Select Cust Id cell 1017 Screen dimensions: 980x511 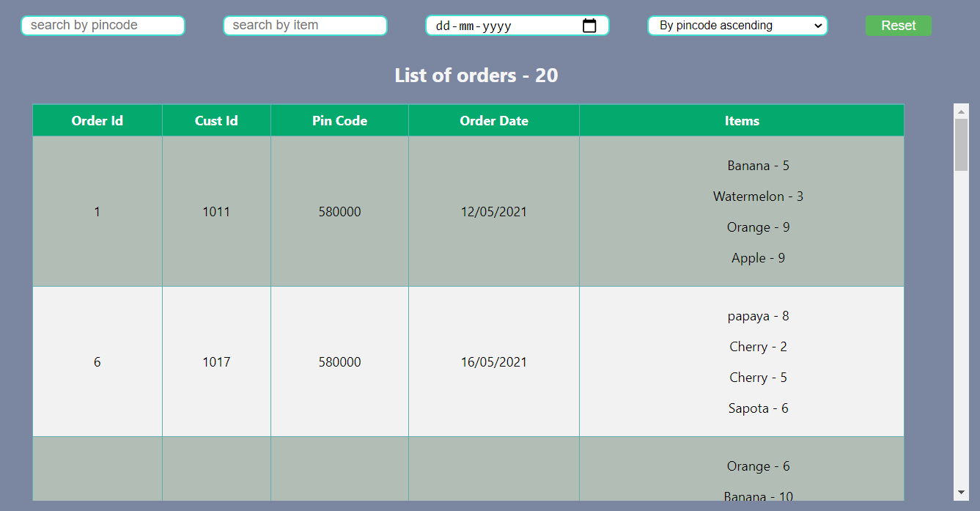[x=216, y=362]
